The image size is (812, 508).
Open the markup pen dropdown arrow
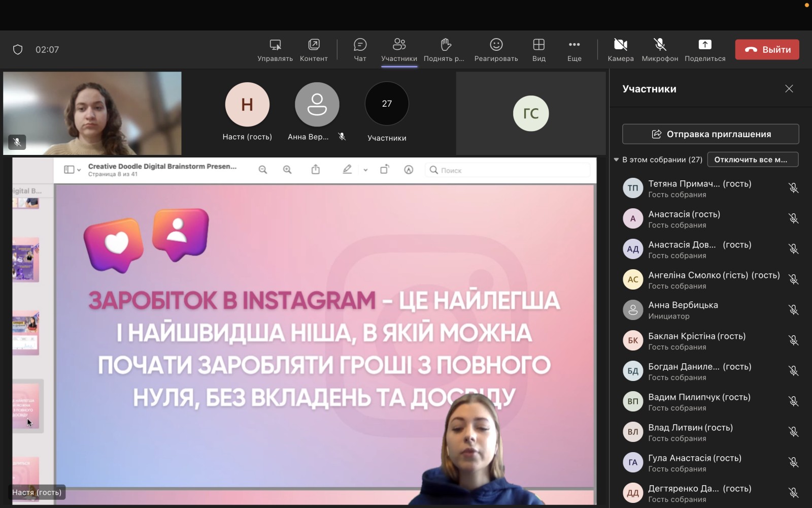coord(365,170)
